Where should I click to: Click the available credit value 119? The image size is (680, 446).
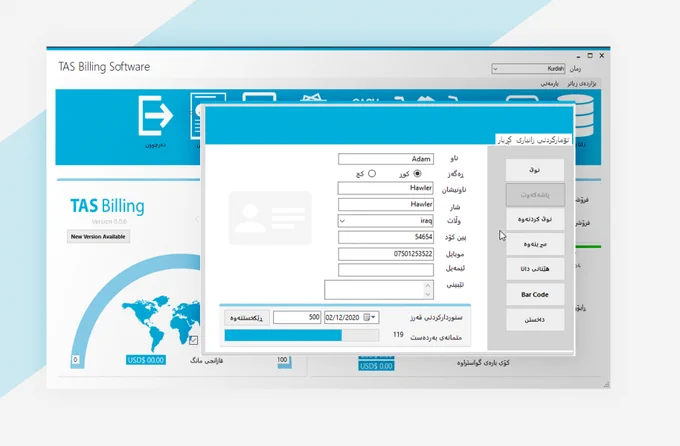coord(398,334)
